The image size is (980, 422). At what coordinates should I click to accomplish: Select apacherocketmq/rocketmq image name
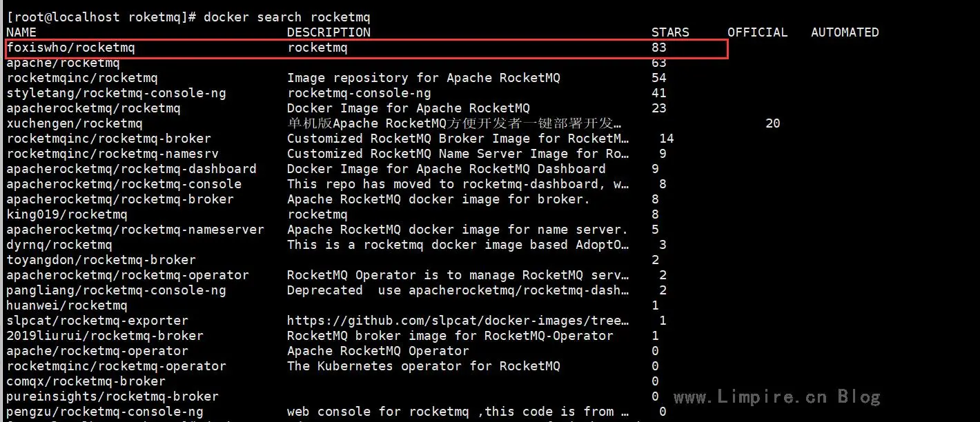click(93, 108)
